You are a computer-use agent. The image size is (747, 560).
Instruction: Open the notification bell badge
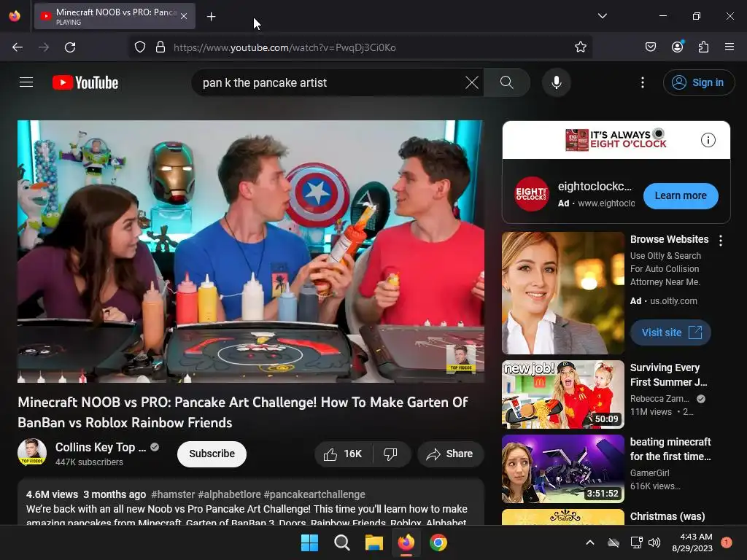point(726,542)
